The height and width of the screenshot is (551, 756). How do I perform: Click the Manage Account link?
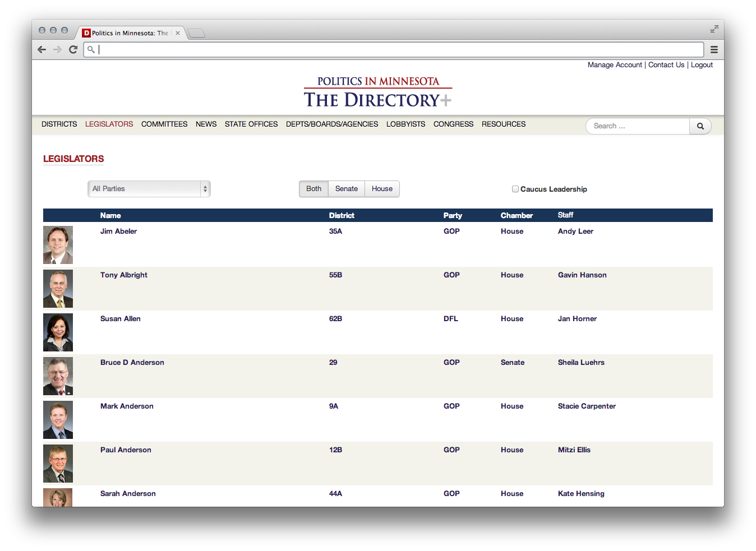[615, 65]
